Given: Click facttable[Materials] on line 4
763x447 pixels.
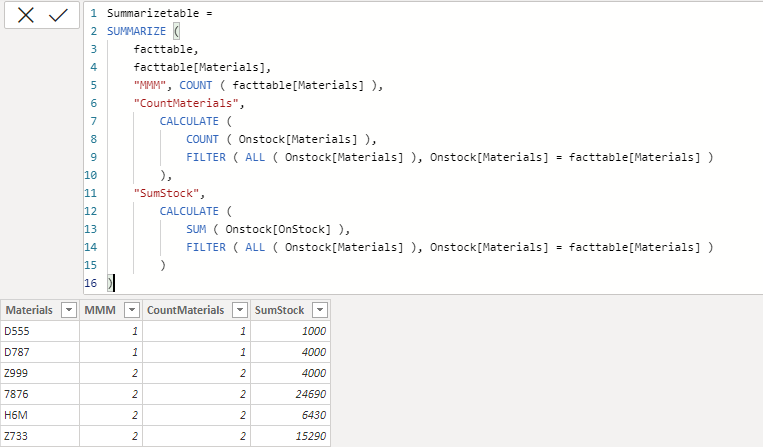Looking at the screenshot, I should [199, 67].
